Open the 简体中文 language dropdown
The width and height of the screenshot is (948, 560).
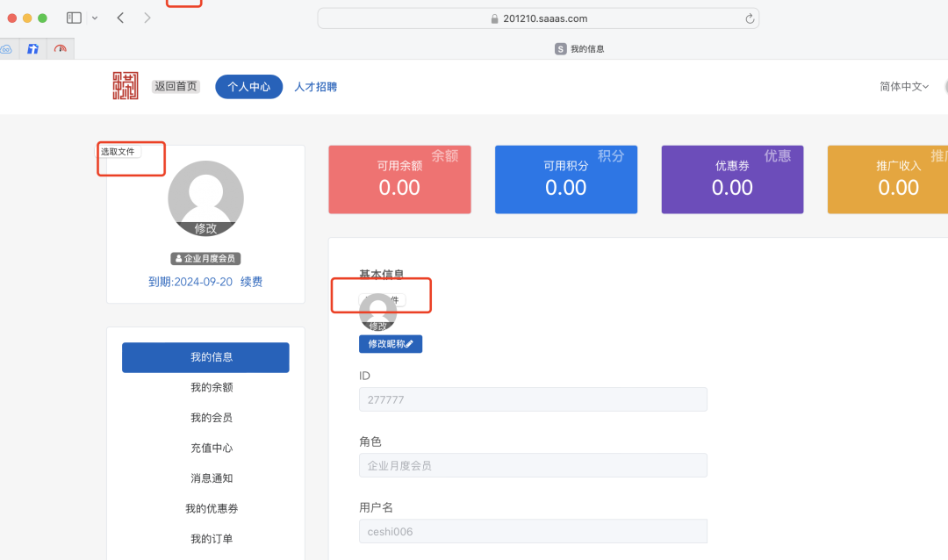coord(903,86)
